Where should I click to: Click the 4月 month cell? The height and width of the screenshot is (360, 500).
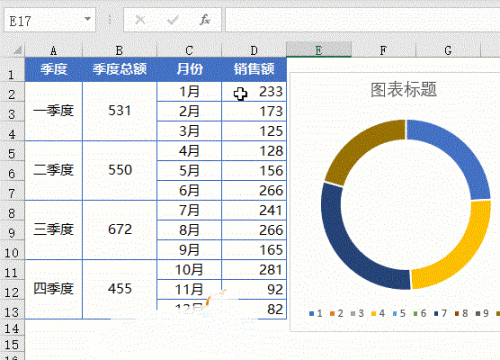tap(189, 151)
